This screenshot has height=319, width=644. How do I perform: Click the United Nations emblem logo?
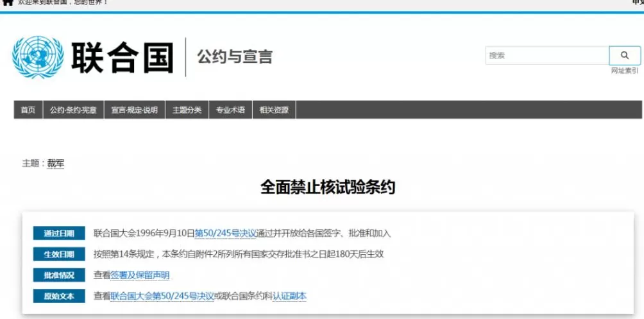coord(38,56)
